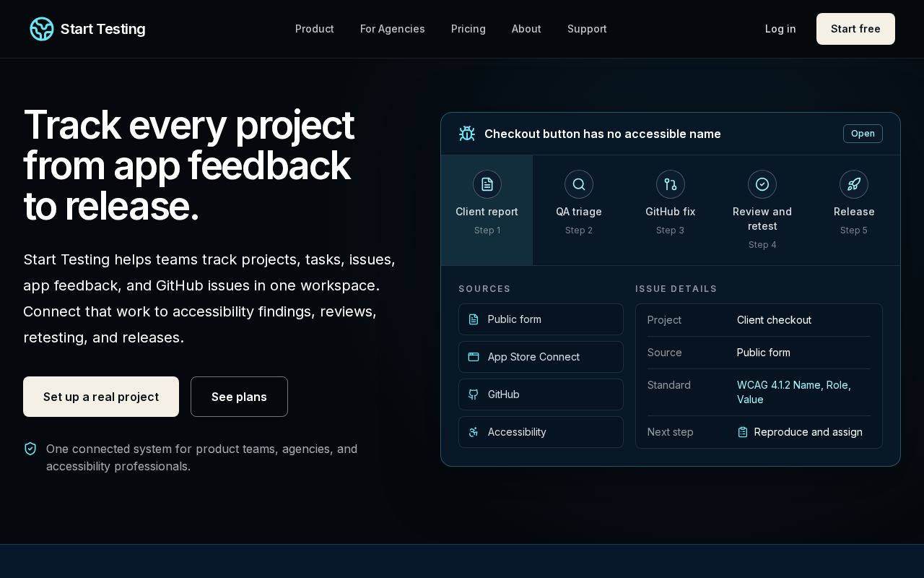Switch to the Release Step 5 tab
Viewport: 924px width, 578px height.
854,210
